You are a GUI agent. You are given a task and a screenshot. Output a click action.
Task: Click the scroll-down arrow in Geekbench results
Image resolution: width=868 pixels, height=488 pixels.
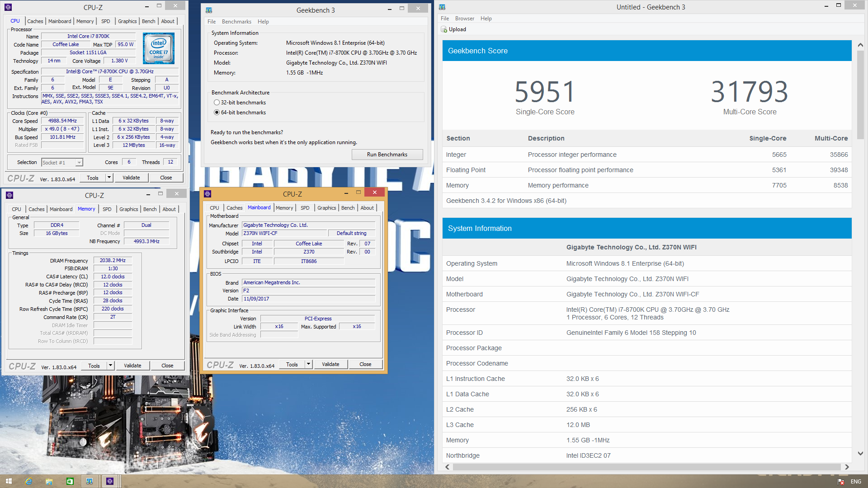(860, 453)
